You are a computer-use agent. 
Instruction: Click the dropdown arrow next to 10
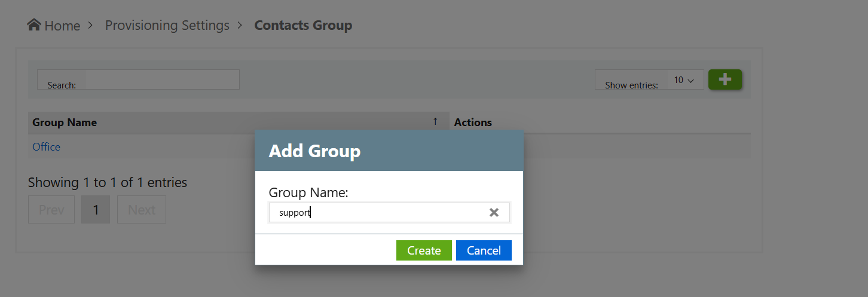(x=690, y=81)
